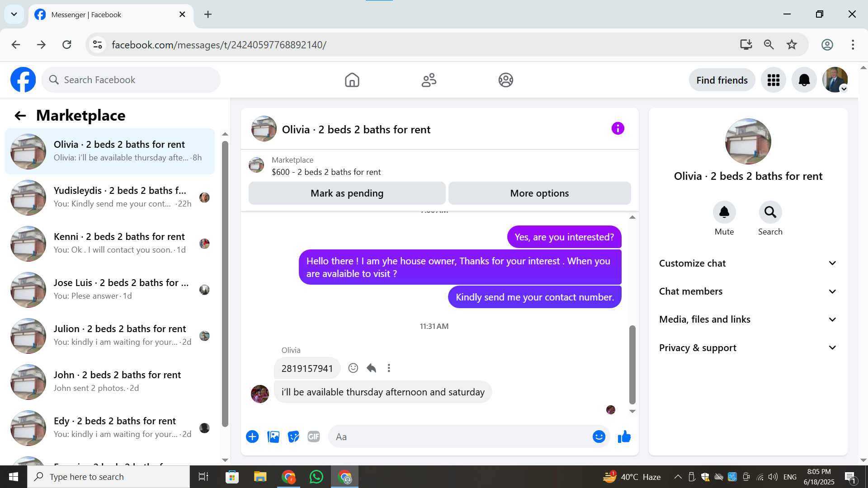The width and height of the screenshot is (868, 488).
Task: Open the Friends icon in top navigation
Action: tap(429, 80)
